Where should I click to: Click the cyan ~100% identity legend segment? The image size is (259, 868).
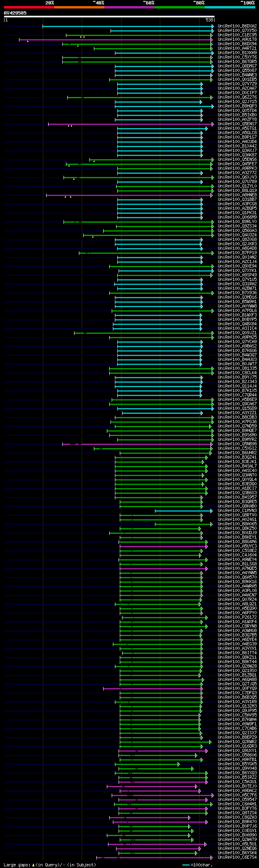(x=230, y=7)
